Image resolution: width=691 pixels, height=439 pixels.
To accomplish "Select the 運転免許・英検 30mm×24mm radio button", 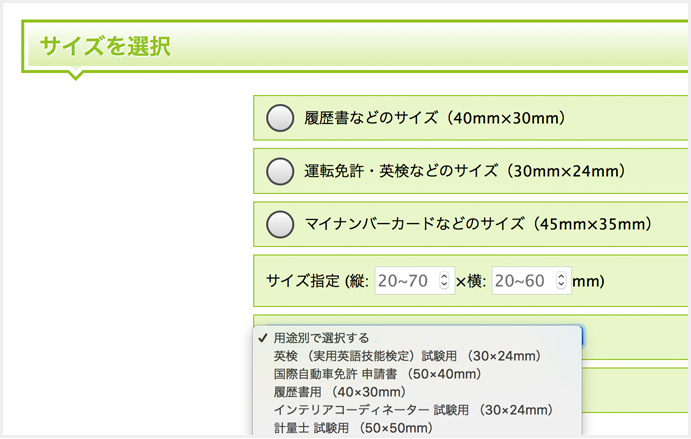I will (x=280, y=171).
